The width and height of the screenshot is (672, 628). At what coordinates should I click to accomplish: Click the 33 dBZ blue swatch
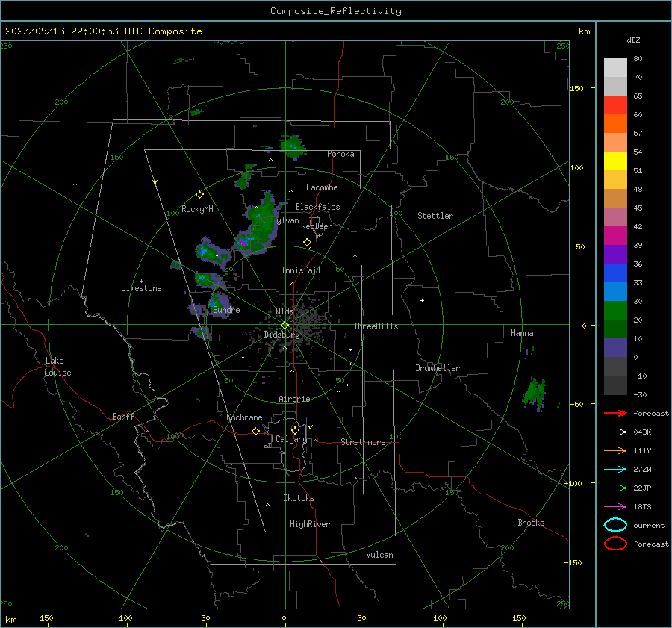615,273
